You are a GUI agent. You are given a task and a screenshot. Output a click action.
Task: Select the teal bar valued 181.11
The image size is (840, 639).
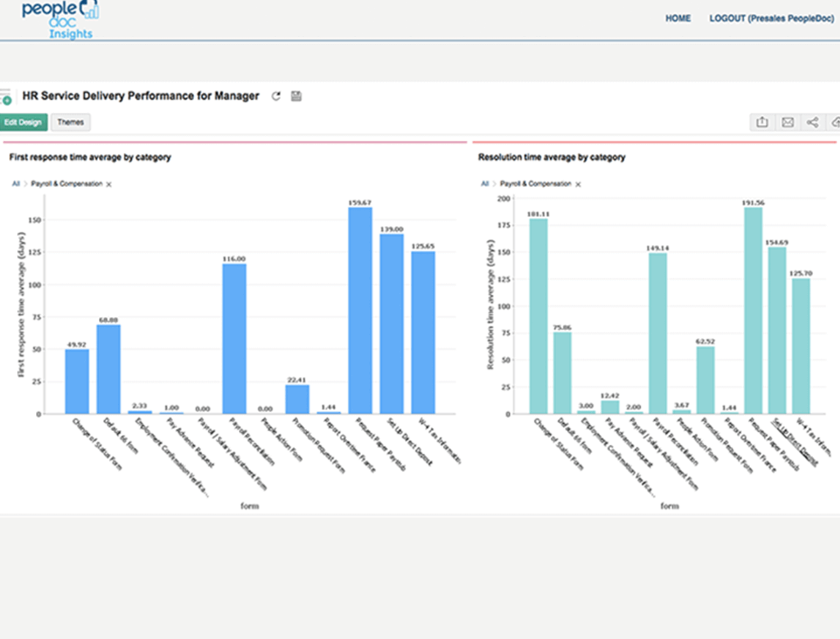pos(539,316)
